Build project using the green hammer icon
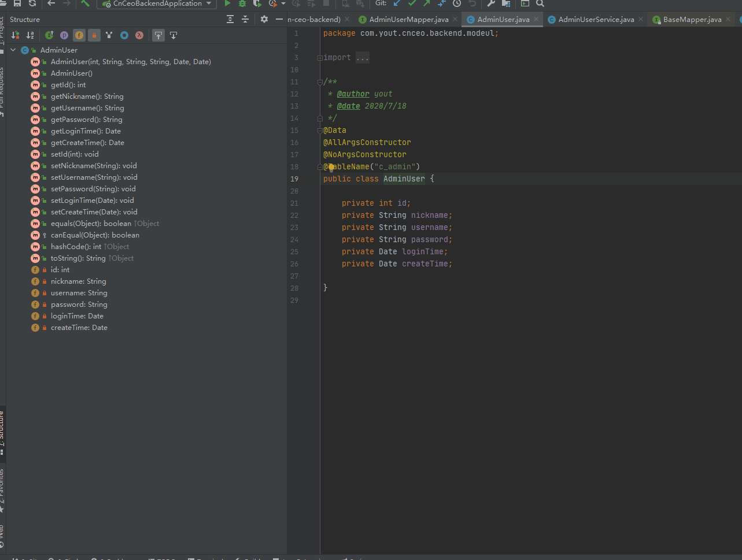742x560 pixels. 86,3
